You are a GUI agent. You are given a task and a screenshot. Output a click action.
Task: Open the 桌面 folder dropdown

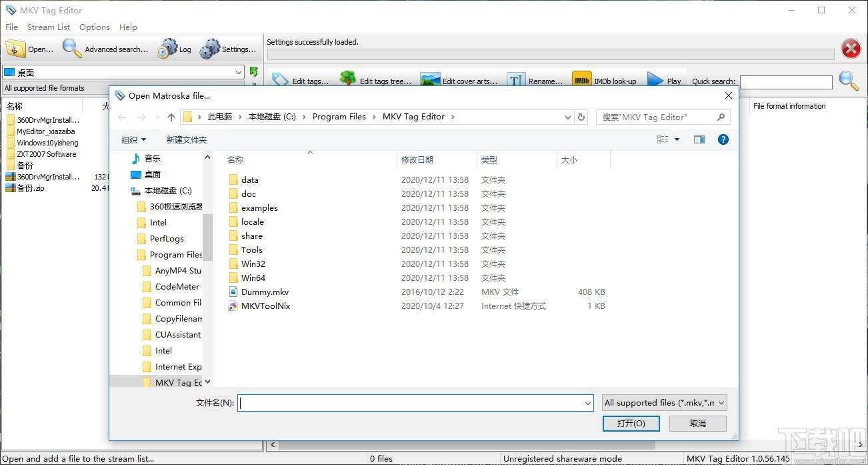pos(239,72)
